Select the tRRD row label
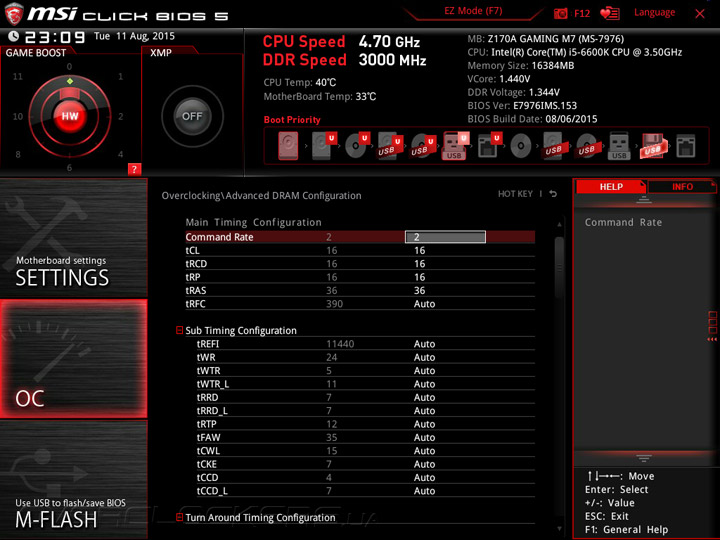Image resolution: width=720 pixels, height=540 pixels. click(x=208, y=397)
